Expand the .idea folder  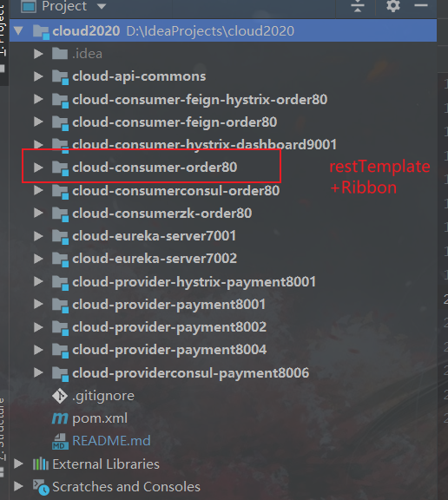click(38, 54)
